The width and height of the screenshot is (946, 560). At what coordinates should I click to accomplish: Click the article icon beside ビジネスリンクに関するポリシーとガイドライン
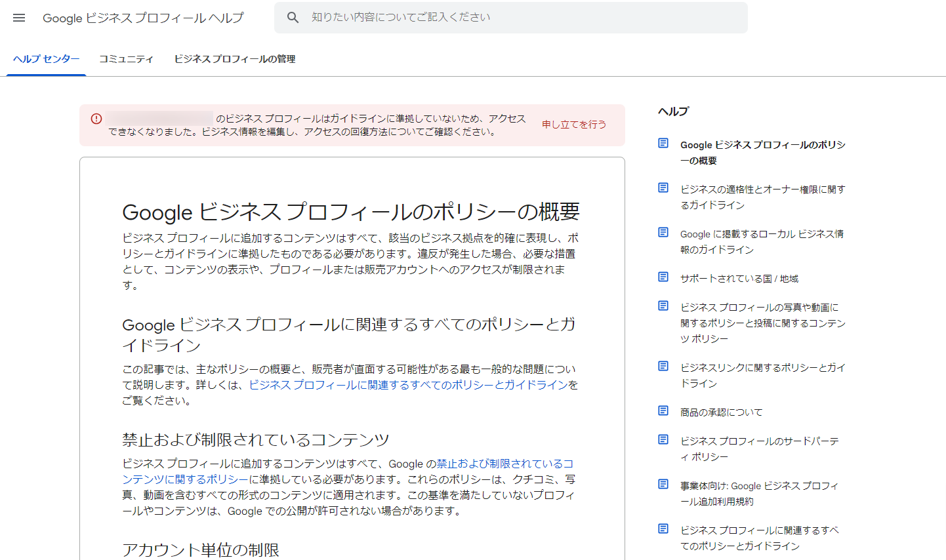(663, 366)
